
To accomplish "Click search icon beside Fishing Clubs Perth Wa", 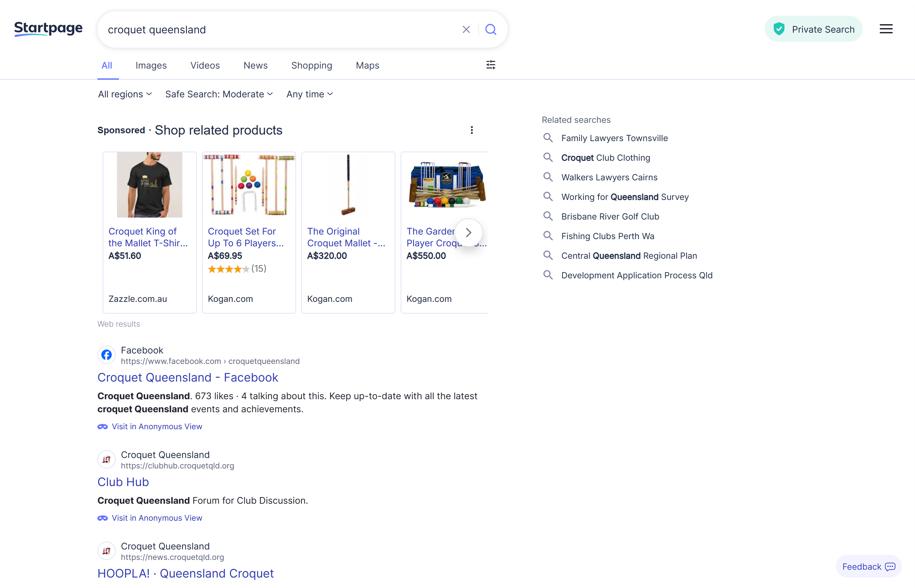I will (548, 236).
